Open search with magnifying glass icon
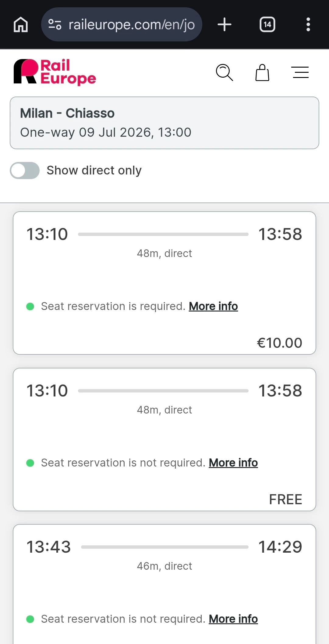The width and height of the screenshot is (329, 644). [x=224, y=72]
